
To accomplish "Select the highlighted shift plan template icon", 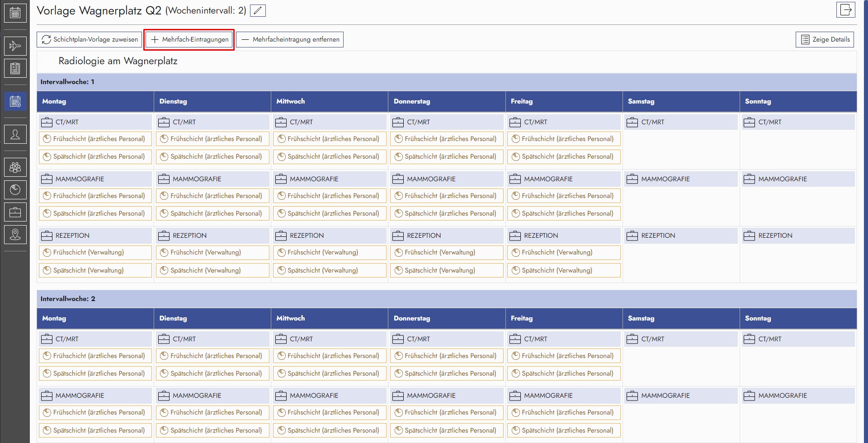I will pos(15,101).
